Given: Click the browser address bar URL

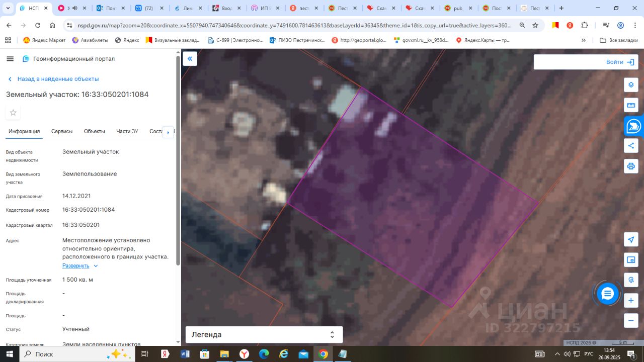Looking at the screenshot, I should click(295, 26).
